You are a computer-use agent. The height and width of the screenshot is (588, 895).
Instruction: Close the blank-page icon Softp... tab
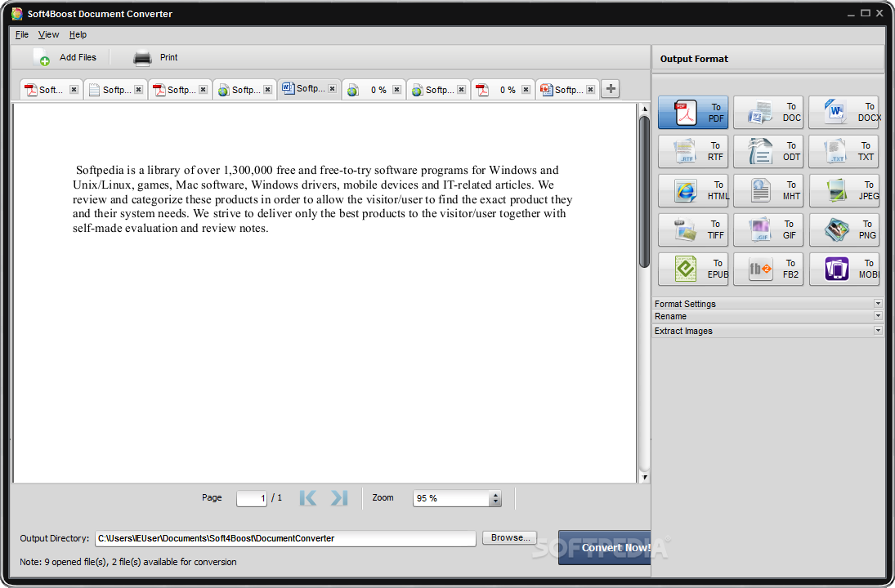139,90
